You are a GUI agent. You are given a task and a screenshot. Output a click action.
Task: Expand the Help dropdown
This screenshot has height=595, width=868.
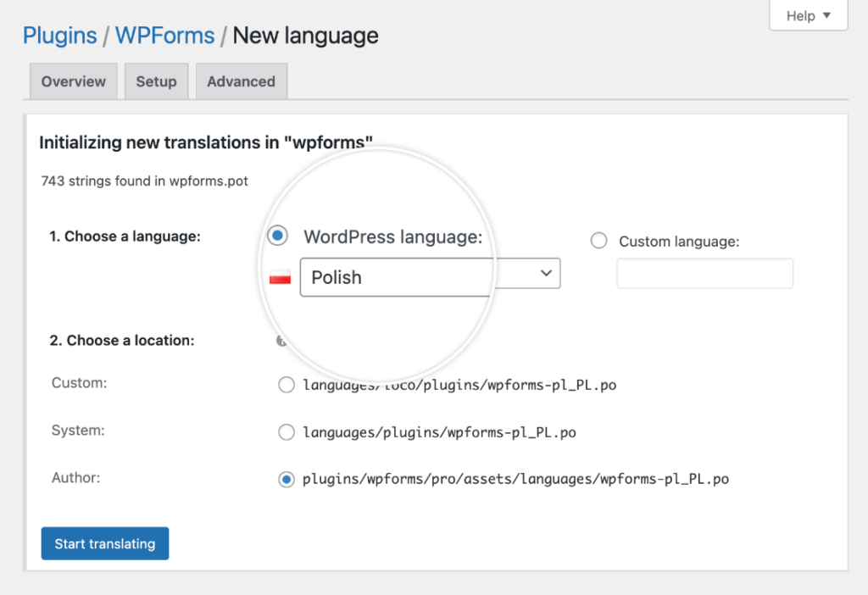[x=807, y=14]
